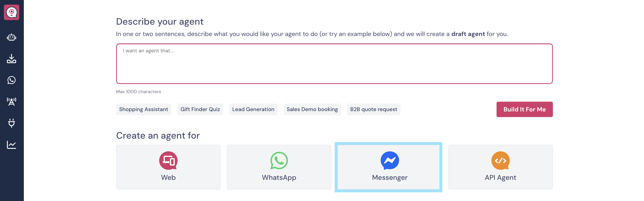Image resolution: width=644 pixels, height=201 pixels.
Task: Choose the Gift Finder Quiz example
Action: pyautogui.click(x=200, y=109)
